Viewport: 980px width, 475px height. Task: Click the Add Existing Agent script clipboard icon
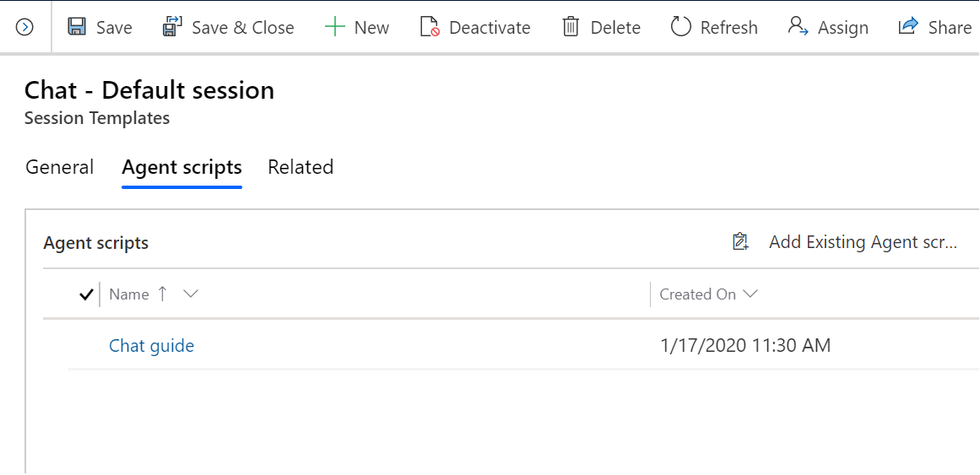tap(740, 242)
